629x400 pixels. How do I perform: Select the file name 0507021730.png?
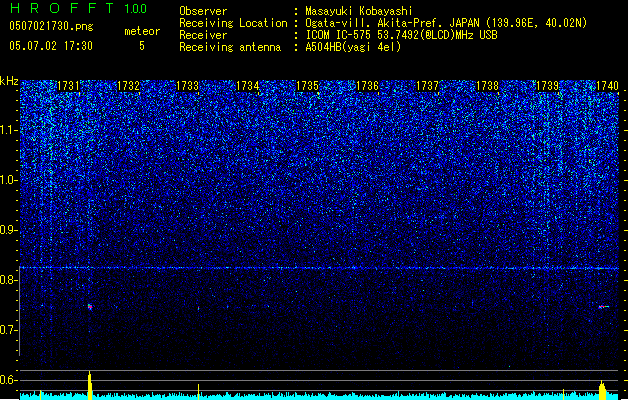(x=51, y=26)
